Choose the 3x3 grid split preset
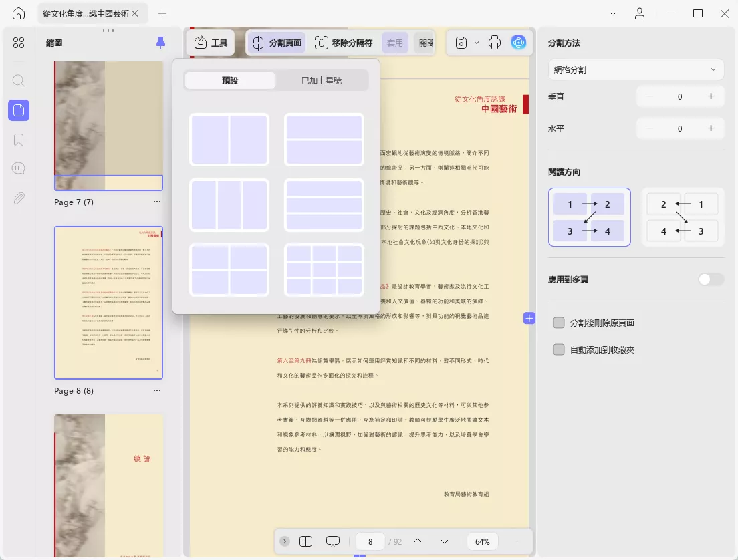Viewport: 738px width, 560px height. 324,270
